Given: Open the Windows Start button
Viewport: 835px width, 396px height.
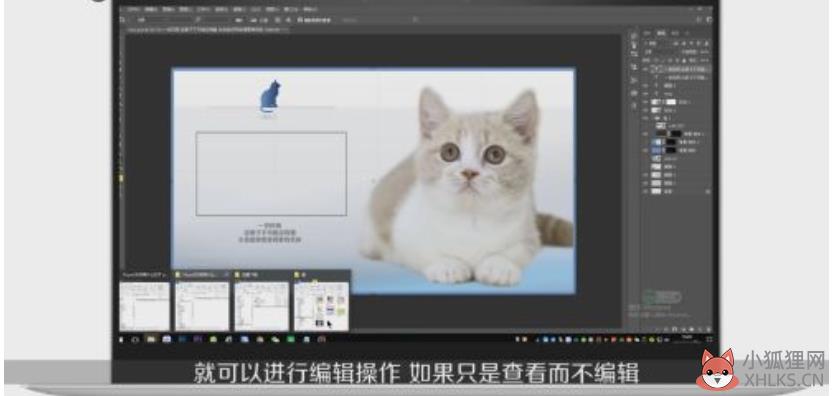Looking at the screenshot, I should coord(121,339).
